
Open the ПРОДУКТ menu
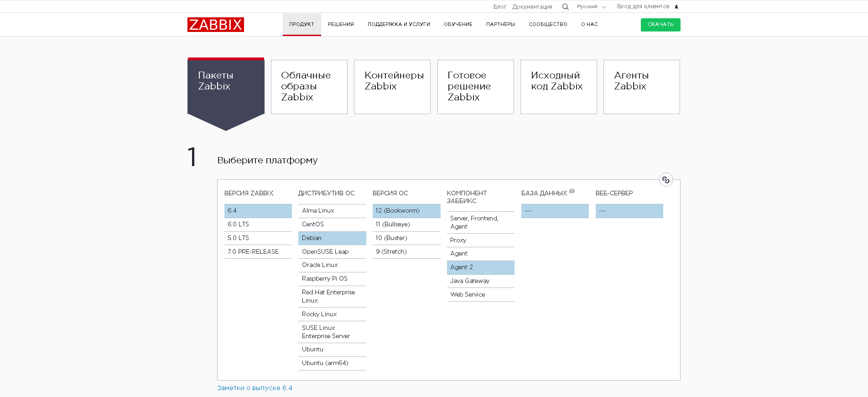click(301, 24)
